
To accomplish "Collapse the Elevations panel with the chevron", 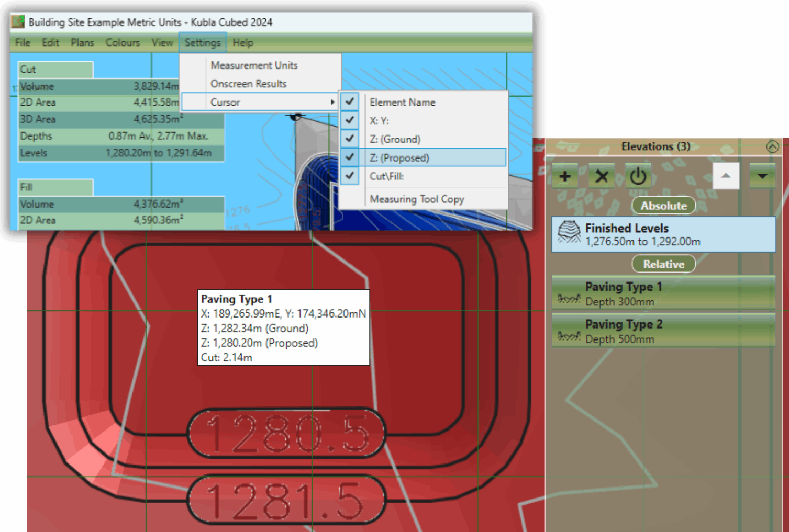I will point(772,146).
